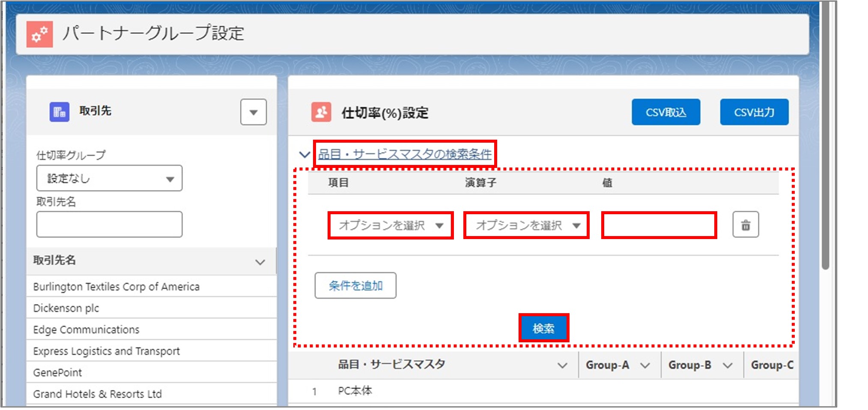Open the 仕切率グループ 設定なし combo box
Screen dimensions: 868x410
click(x=109, y=178)
